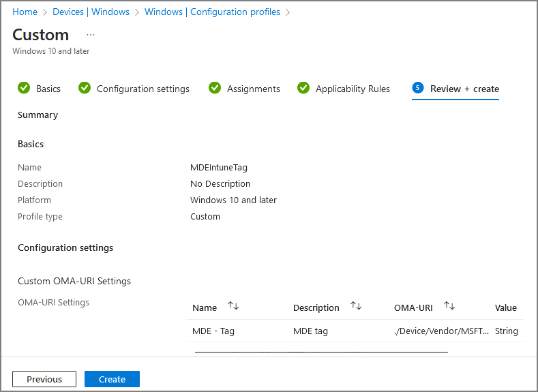Click the Summary heading

(38, 115)
